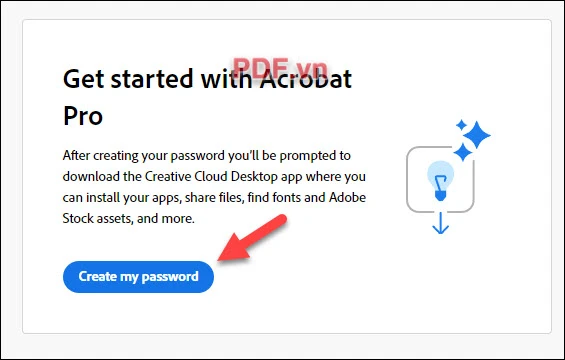Click the PDF.vn watermark text
Image resolution: width=565 pixels, height=360 pixels.
click(280, 67)
